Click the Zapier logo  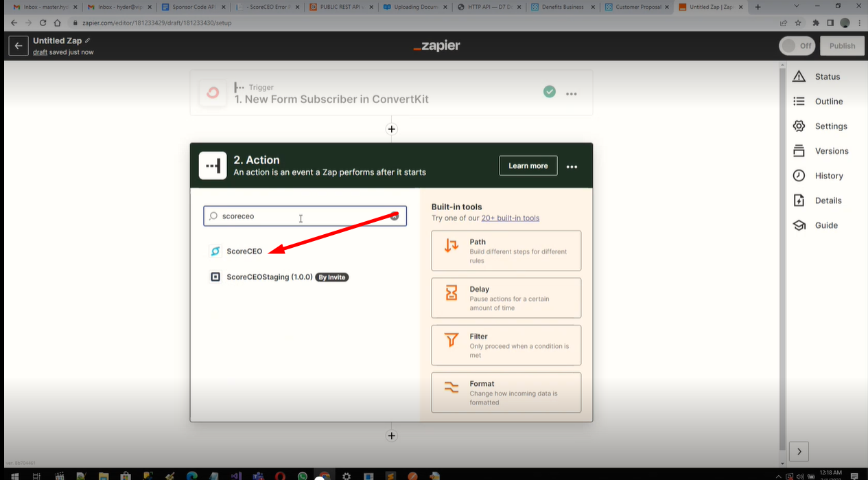(x=436, y=46)
